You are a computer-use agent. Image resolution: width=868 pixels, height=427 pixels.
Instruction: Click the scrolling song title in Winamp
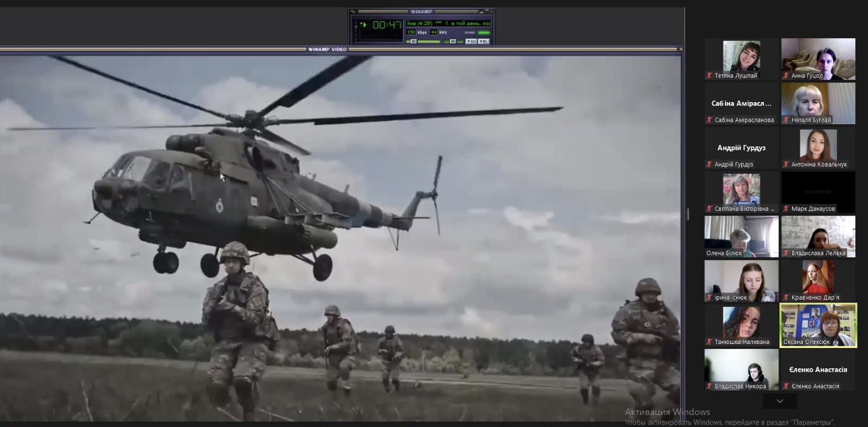click(x=447, y=23)
